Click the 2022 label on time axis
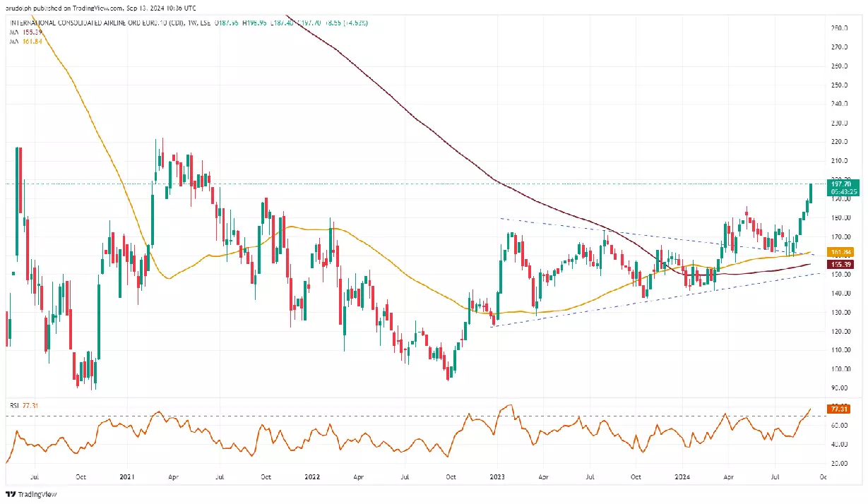 click(x=312, y=476)
